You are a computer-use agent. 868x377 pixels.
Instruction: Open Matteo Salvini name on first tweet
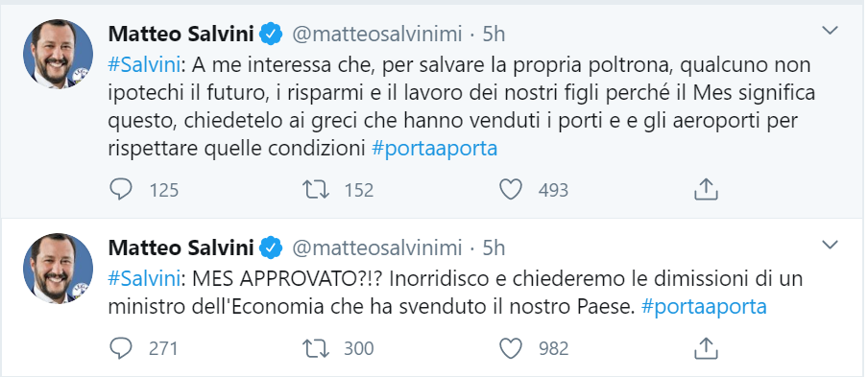(x=181, y=35)
